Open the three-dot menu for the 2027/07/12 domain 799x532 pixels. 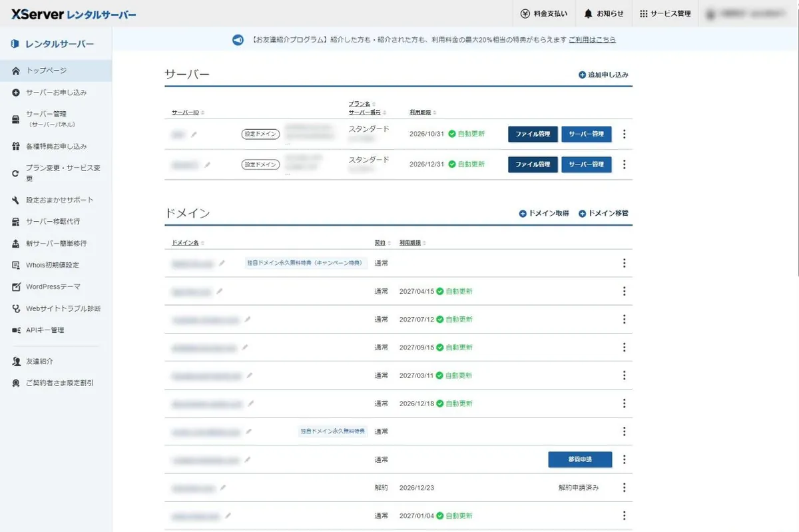pos(624,319)
